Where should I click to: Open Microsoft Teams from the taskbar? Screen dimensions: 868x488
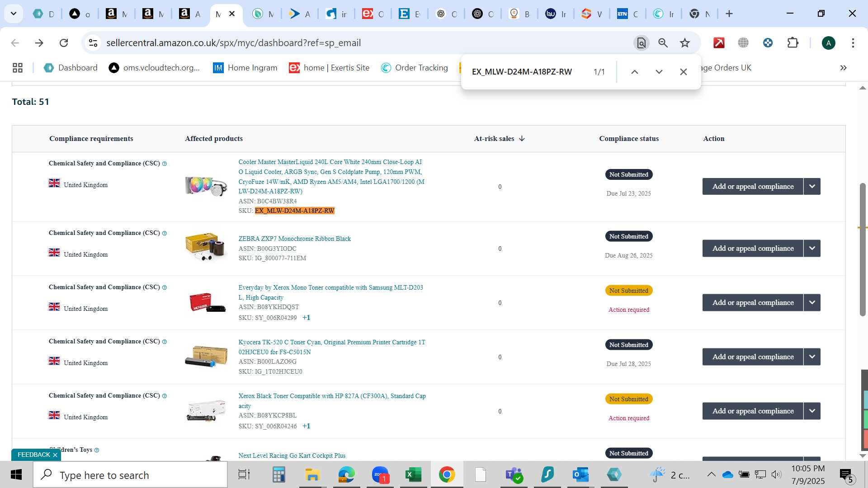point(514,474)
